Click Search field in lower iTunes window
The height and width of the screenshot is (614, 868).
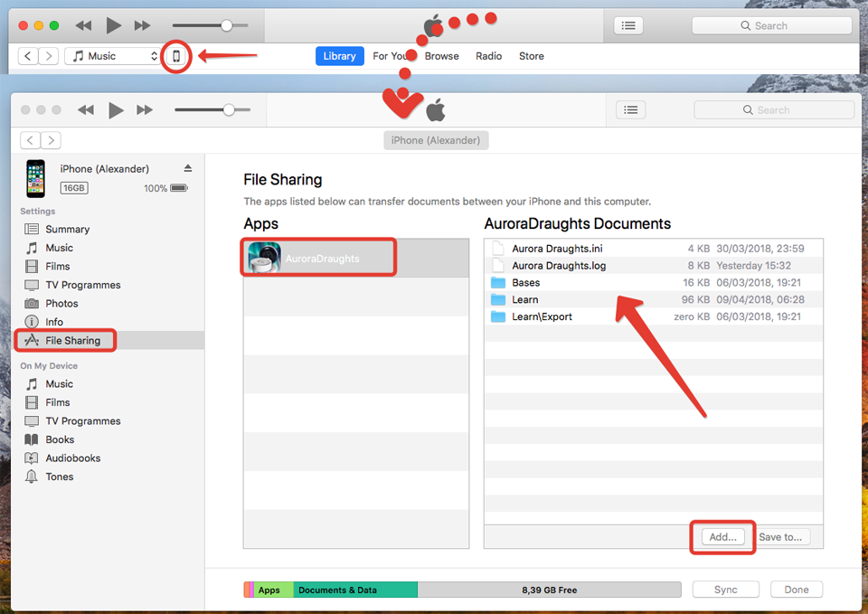coord(774,109)
